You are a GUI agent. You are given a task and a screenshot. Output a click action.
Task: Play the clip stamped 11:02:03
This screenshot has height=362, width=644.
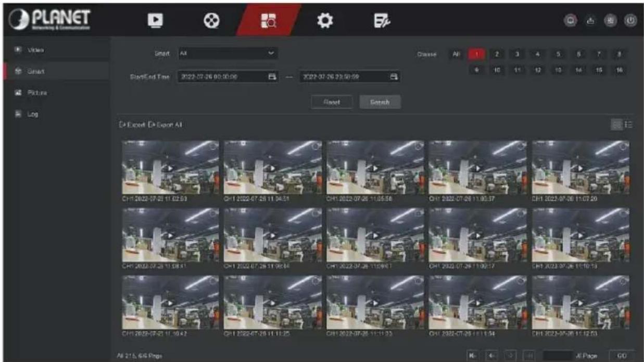(x=170, y=168)
